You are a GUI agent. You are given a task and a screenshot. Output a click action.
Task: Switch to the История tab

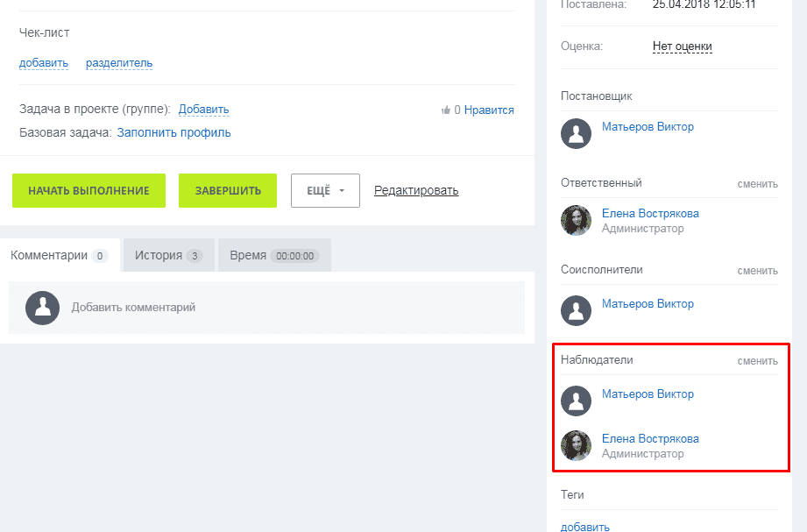168,256
